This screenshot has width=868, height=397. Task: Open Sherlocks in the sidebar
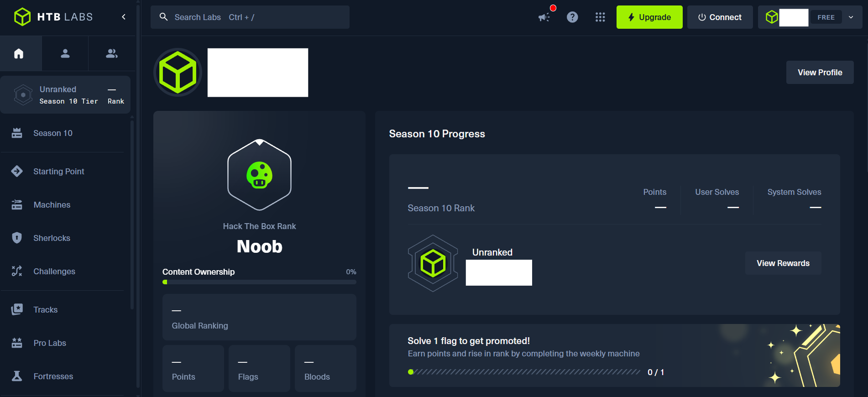52,238
